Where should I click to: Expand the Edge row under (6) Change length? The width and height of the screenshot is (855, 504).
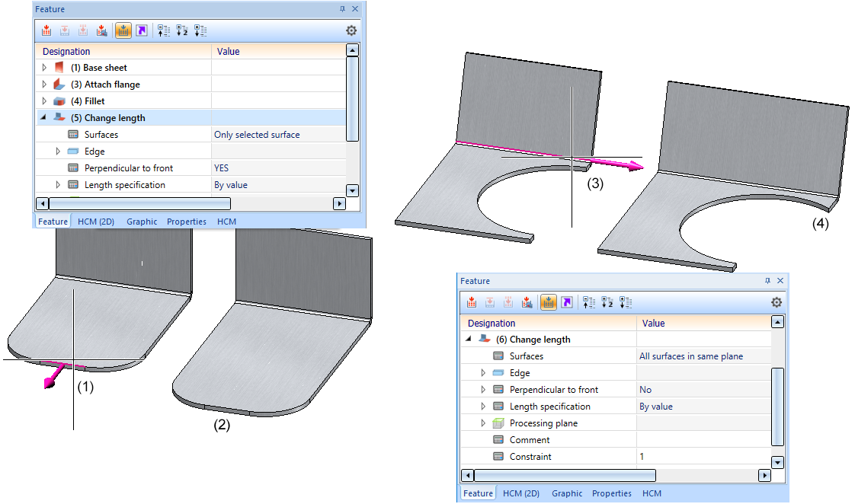(483, 373)
